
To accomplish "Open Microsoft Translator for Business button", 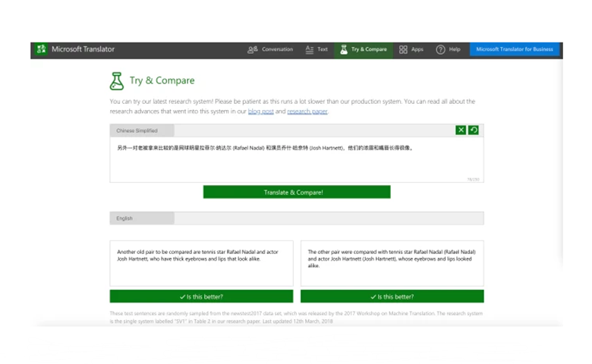I will pos(515,49).
